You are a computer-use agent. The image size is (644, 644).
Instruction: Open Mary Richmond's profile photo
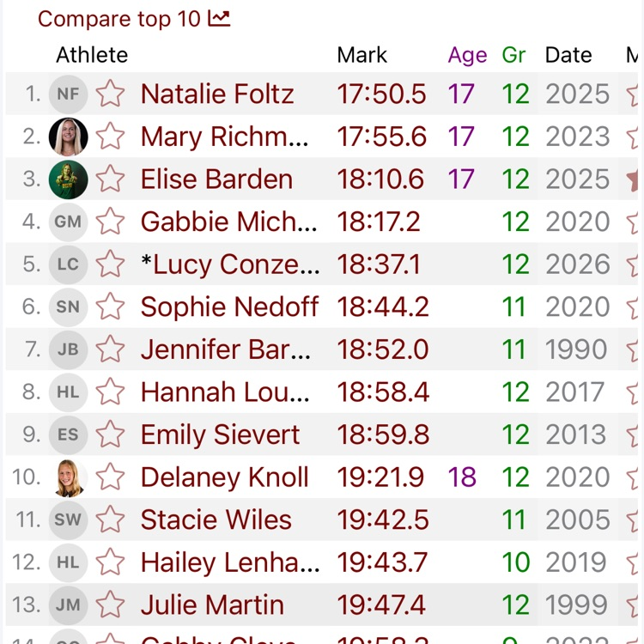[x=68, y=137]
